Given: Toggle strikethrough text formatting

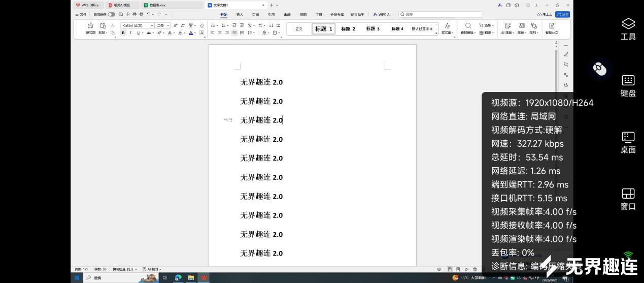Looking at the screenshot, I should (149, 33).
